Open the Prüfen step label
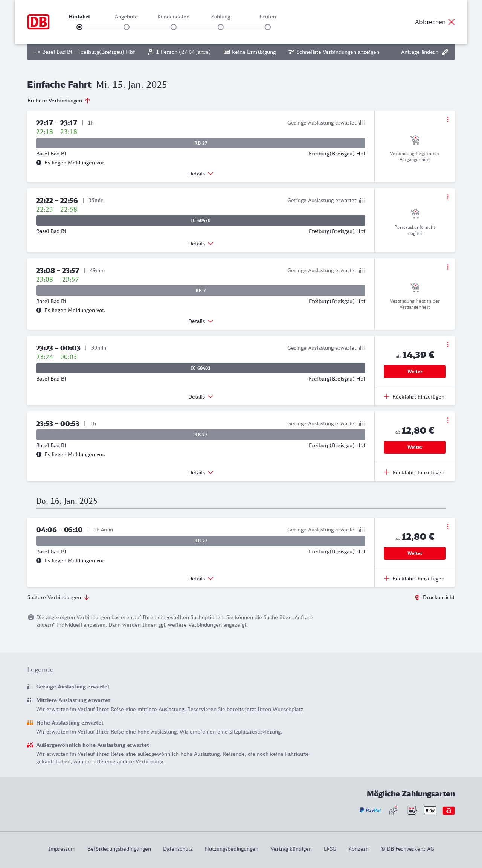The image size is (482, 868). tap(268, 17)
